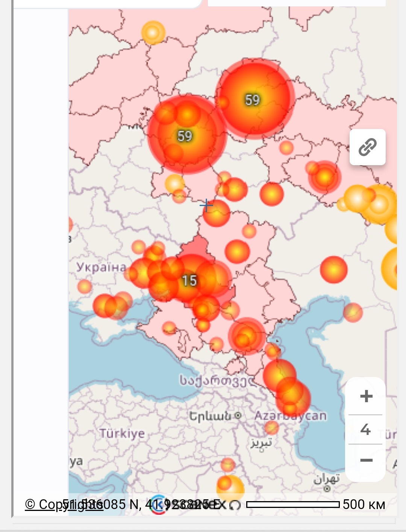Zoom out with the minus button
The height and width of the screenshot is (532, 406).
pyautogui.click(x=366, y=460)
